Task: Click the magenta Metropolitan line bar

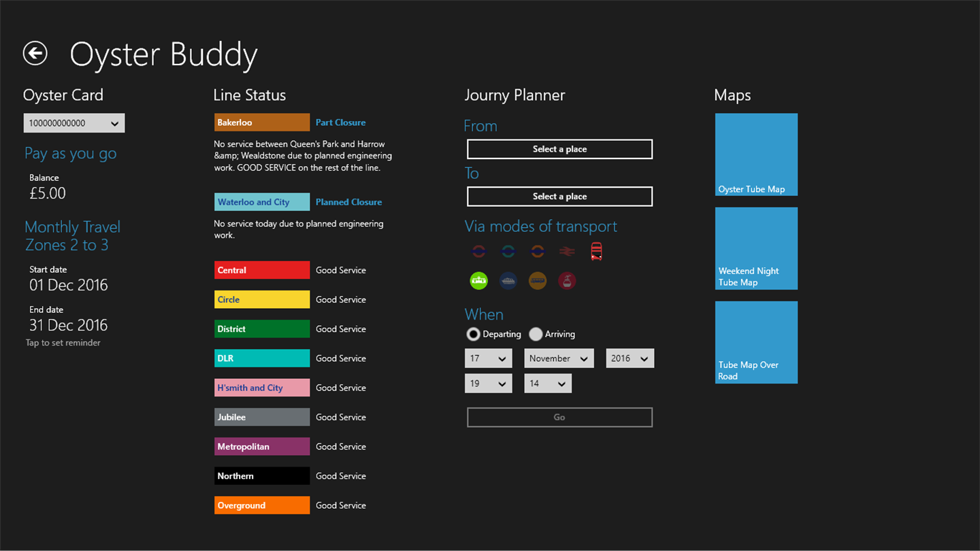Action: (262, 446)
